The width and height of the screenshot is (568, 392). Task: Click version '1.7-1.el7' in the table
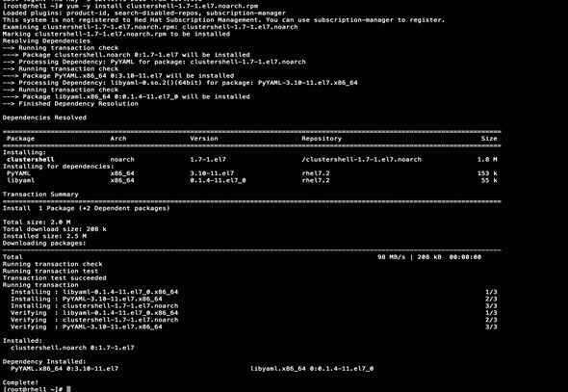[208, 160]
